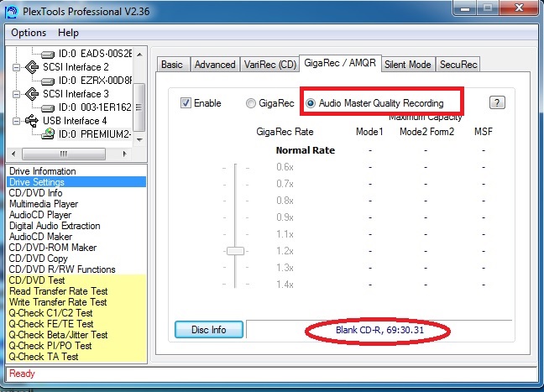Click the Disc Info button
The width and height of the screenshot is (544, 392).
pos(209,330)
